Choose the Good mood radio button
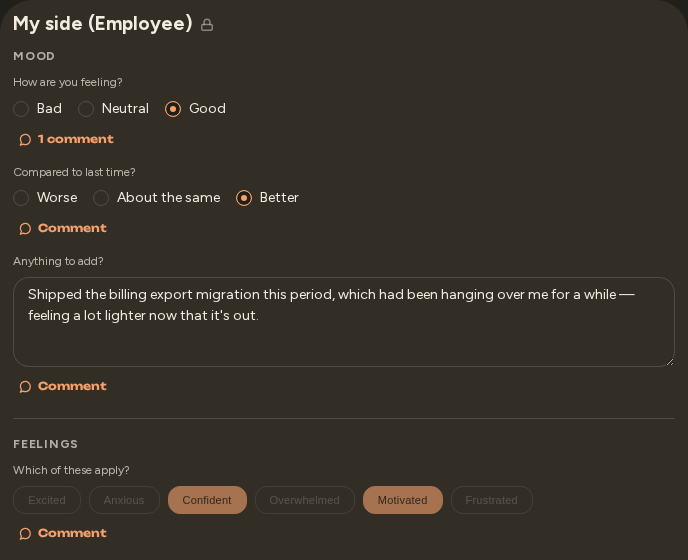 click(173, 109)
